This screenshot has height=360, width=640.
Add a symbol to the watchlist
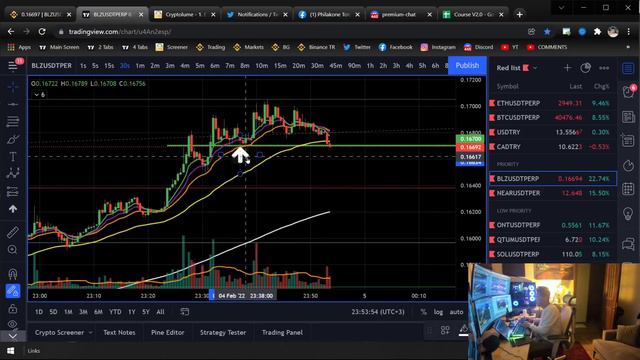click(x=567, y=68)
